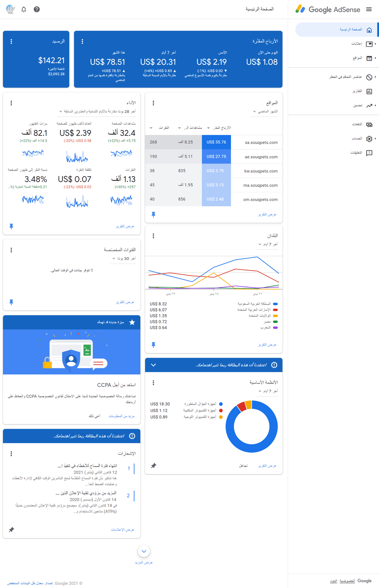Image resolution: width=379 pixels, height=588 pixels.
Task: Click sites icon in sidebar
Action: 369,58
